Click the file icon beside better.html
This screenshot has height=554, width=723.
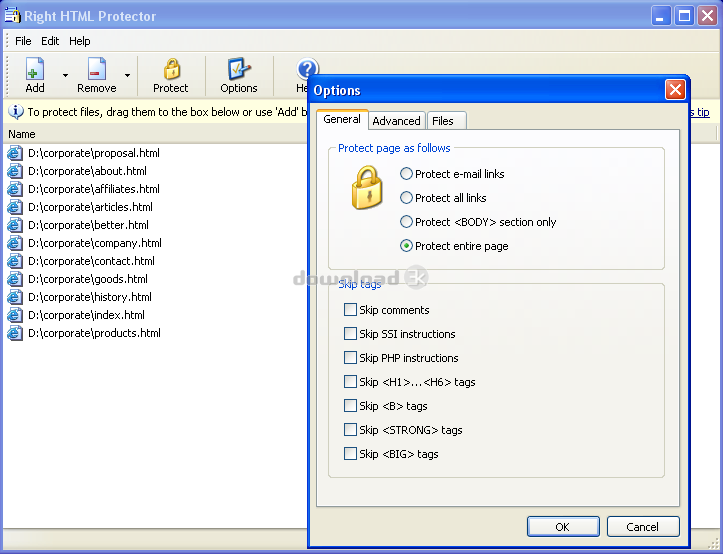tap(14, 225)
